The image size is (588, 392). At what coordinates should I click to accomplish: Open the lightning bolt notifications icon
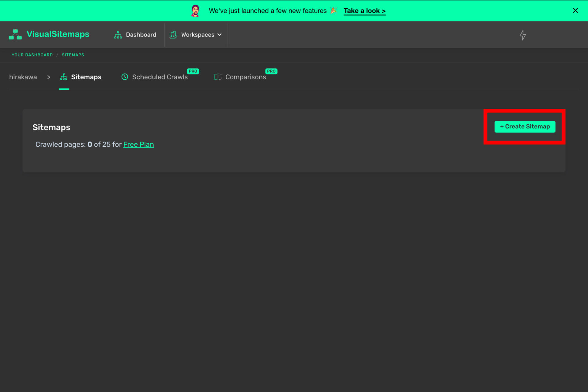point(522,35)
